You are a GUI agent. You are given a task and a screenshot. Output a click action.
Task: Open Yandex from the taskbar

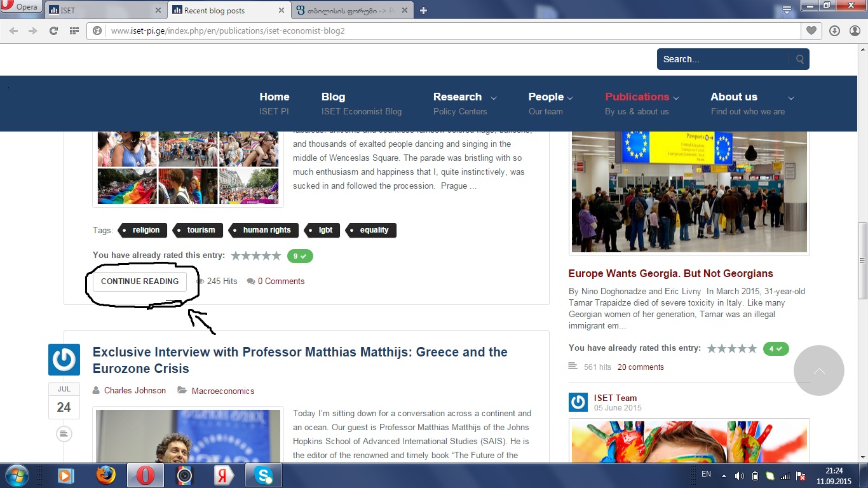[224, 475]
